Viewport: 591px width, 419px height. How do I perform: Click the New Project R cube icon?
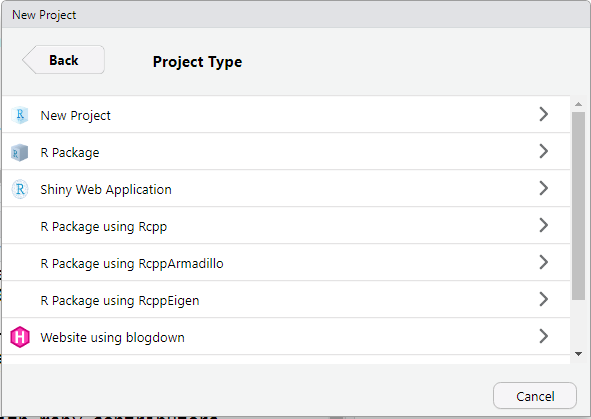coord(20,115)
